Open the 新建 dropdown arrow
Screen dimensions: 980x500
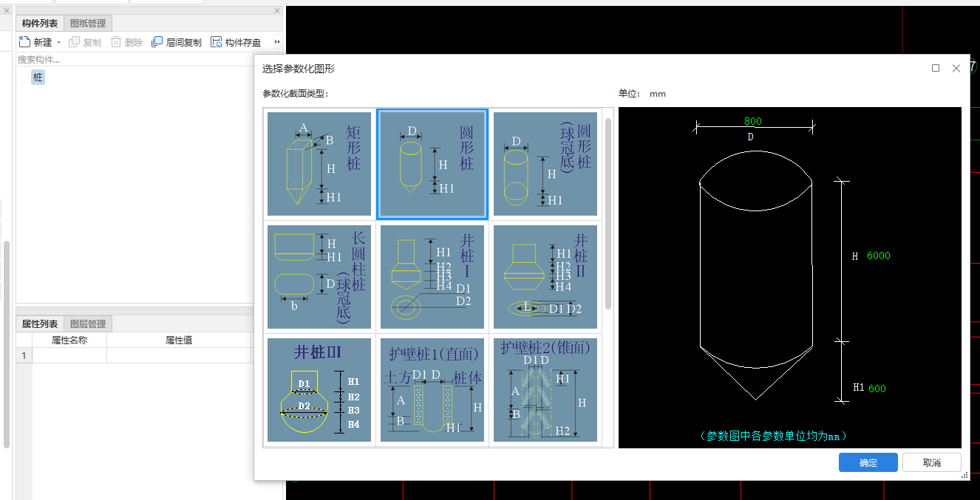click(x=58, y=43)
